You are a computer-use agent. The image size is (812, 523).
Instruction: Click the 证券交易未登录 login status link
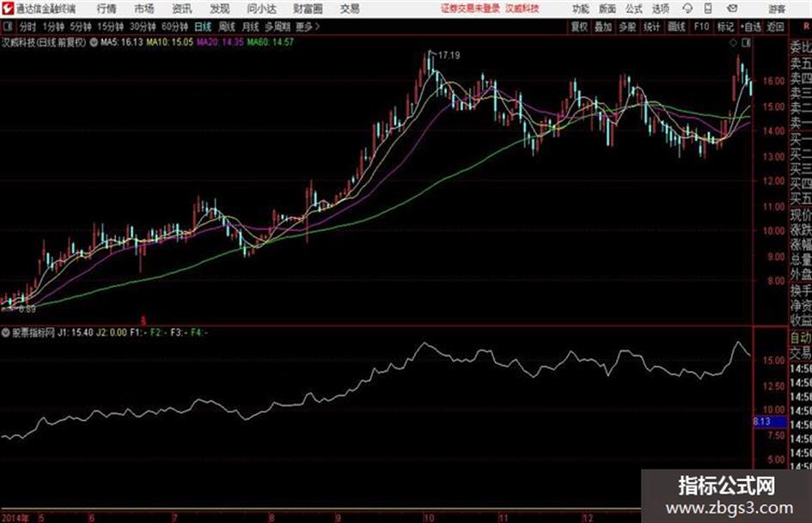pos(470,9)
